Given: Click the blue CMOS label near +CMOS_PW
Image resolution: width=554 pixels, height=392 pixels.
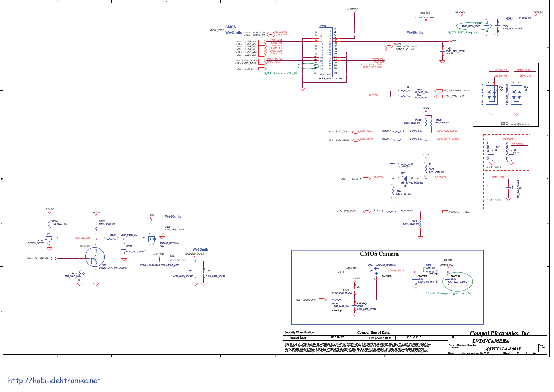Looking at the screenshot, I should (x=231, y=27).
